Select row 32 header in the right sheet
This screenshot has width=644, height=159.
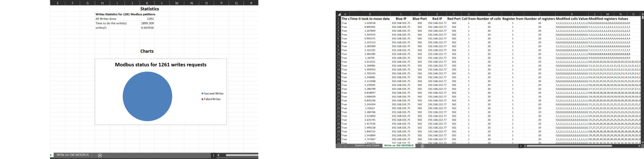pyautogui.click(x=338, y=140)
